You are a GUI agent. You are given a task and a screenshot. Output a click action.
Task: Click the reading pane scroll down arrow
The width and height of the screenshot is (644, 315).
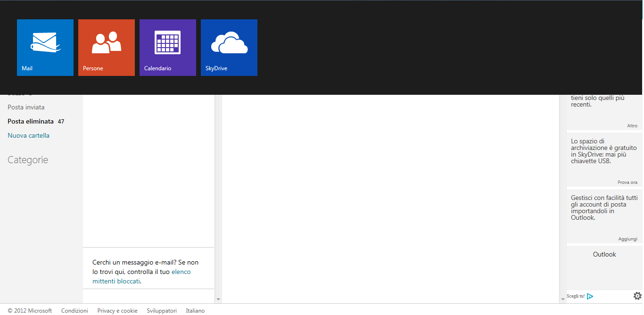click(x=563, y=299)
